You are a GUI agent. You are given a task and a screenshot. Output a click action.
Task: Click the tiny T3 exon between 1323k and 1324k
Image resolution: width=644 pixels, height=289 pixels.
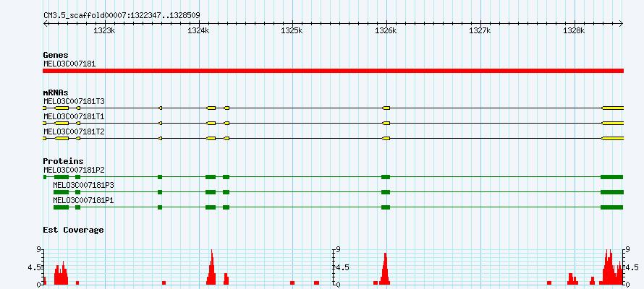[x=160, y=108]
